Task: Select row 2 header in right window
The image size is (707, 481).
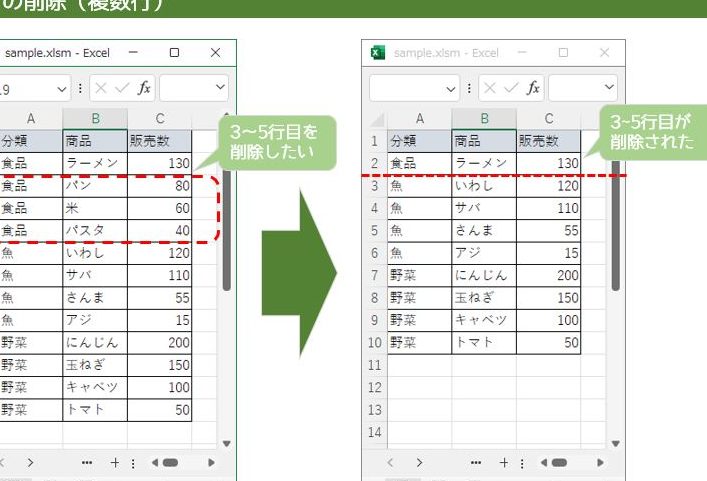Action: pyautogui.click(x=374, y=163)
